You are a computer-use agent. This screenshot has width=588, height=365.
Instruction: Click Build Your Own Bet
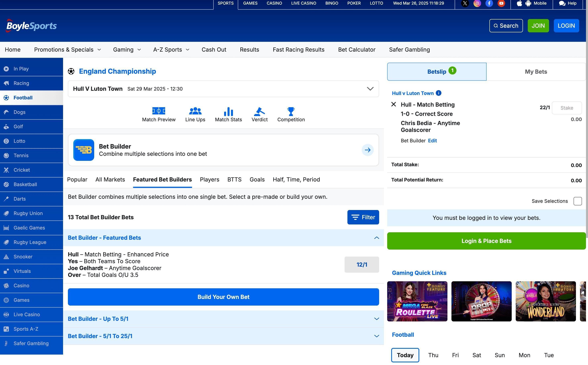pos(223,297)
